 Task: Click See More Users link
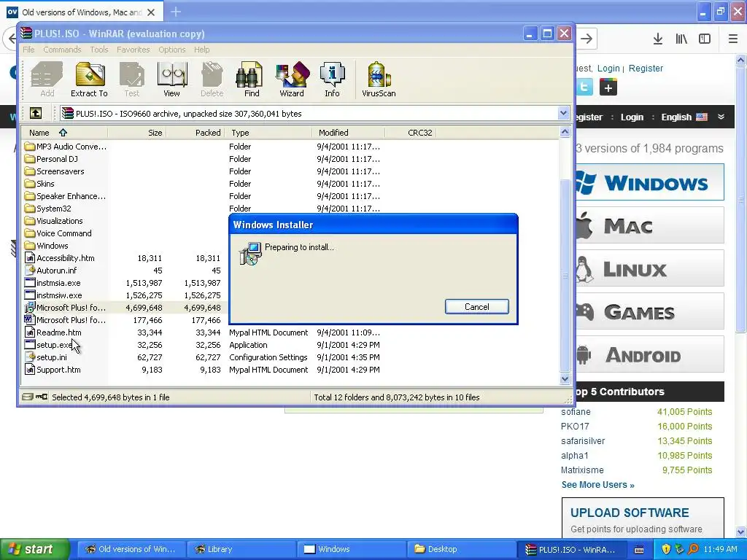(x=598, y=485)
